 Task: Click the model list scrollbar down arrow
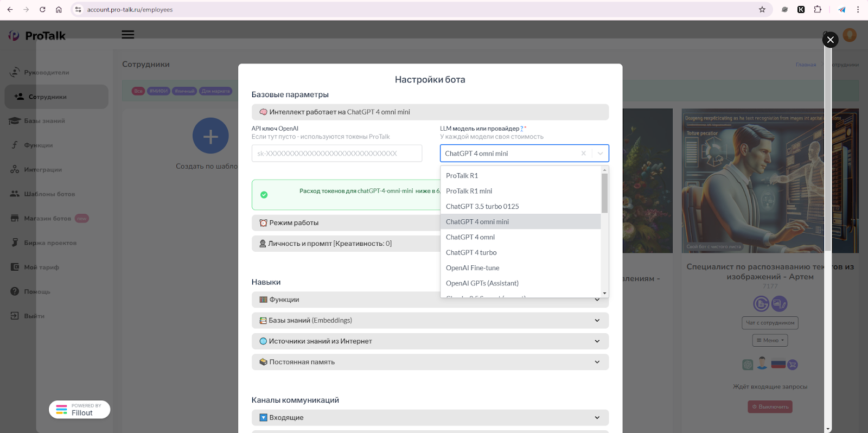point(604,294)
